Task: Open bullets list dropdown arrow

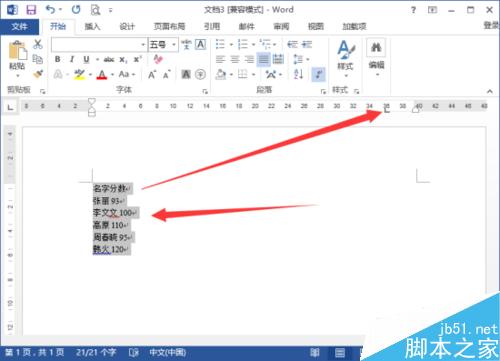Action: pos(231,44)
